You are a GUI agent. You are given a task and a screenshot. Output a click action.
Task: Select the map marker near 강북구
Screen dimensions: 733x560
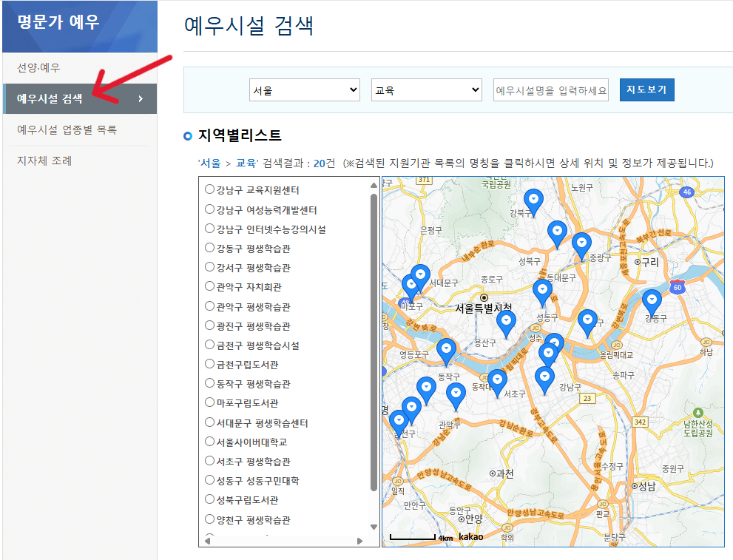533,200
